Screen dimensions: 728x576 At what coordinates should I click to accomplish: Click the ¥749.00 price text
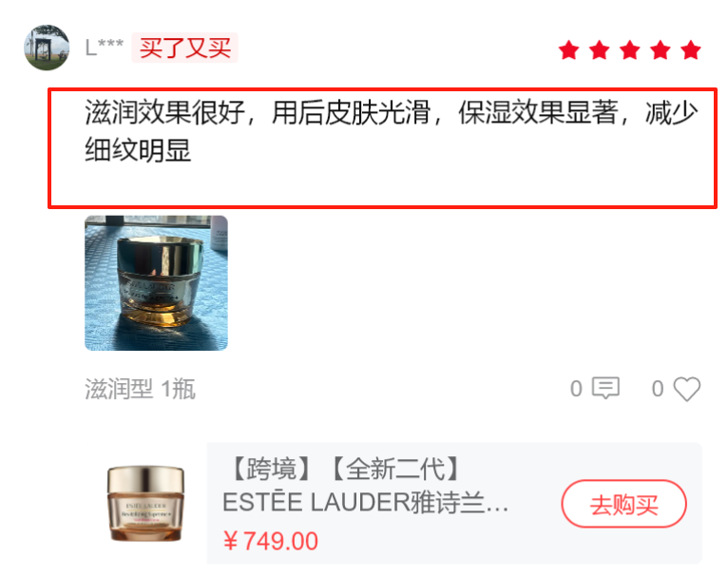pos(271,541)
